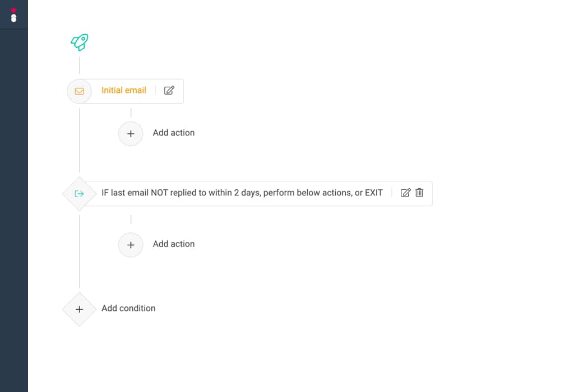Click the condition node card

247,193
